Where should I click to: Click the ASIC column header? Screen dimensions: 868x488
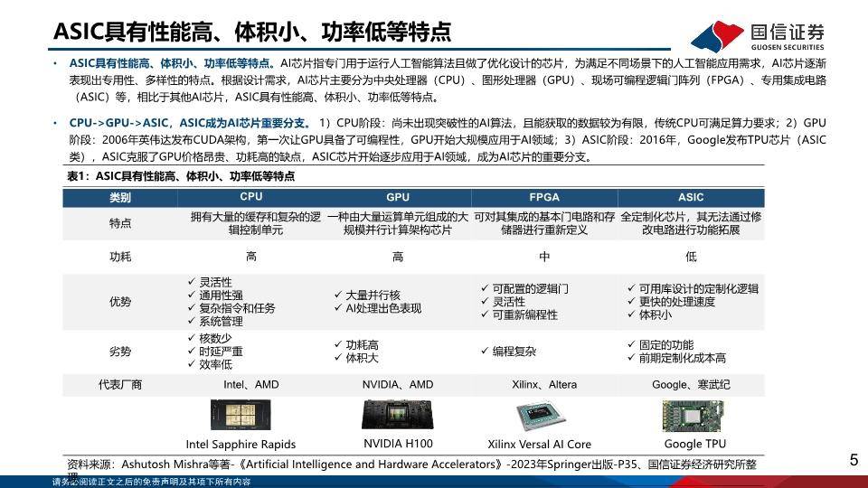click(691, 197)
